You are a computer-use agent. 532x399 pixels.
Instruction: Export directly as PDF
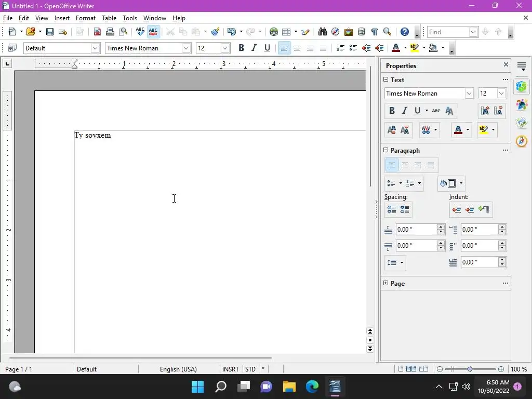pos(97,32)
